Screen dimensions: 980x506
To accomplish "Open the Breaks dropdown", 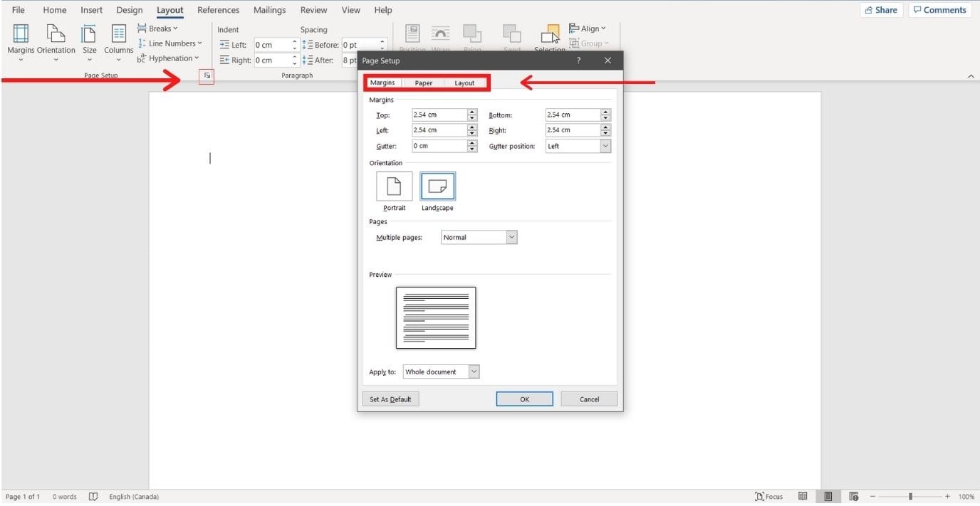I will (157, 28).
